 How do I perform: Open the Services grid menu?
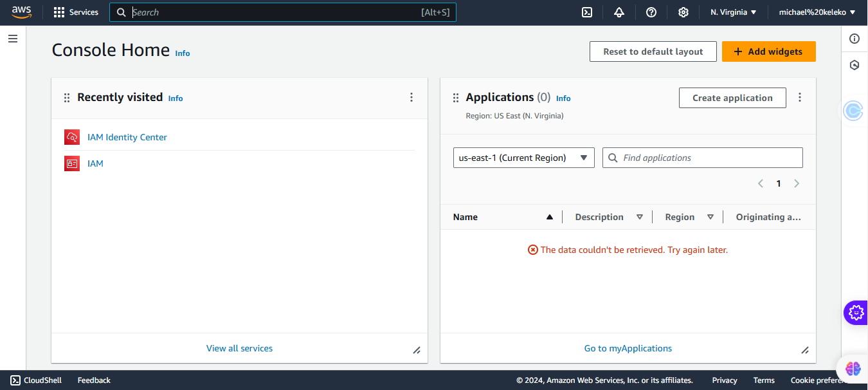click(x=76, y=12)
